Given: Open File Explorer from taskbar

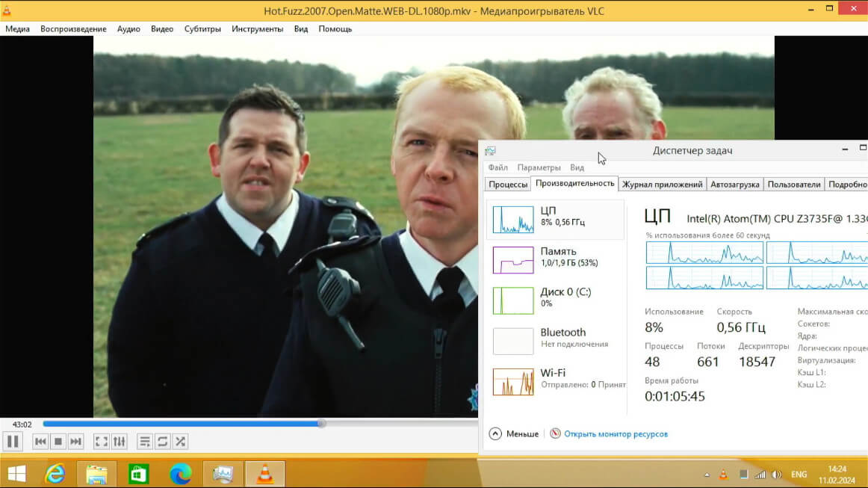Looking at the screenshot, I should [96, 474].
